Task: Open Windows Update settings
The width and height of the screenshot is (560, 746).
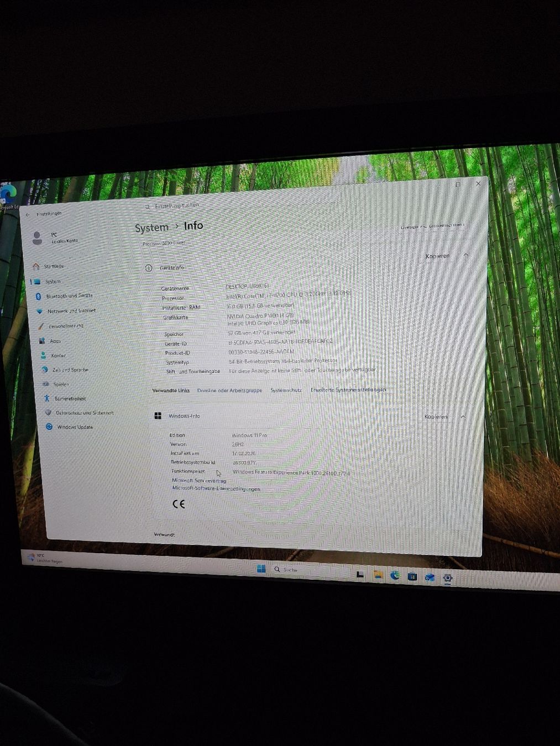Action: pos(75,427)
